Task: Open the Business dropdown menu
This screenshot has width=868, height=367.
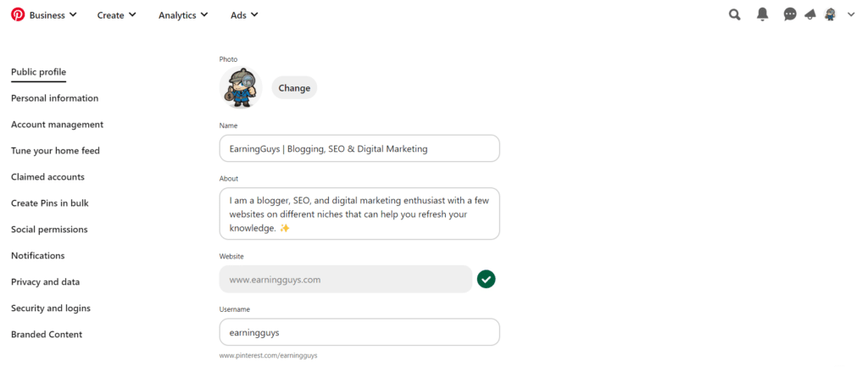Action: [x=53, y=15]
